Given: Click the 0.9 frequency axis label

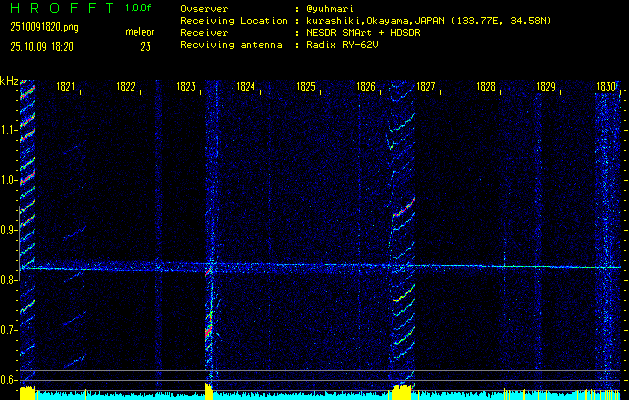Looking at the screenshot, I should point(9,230).
